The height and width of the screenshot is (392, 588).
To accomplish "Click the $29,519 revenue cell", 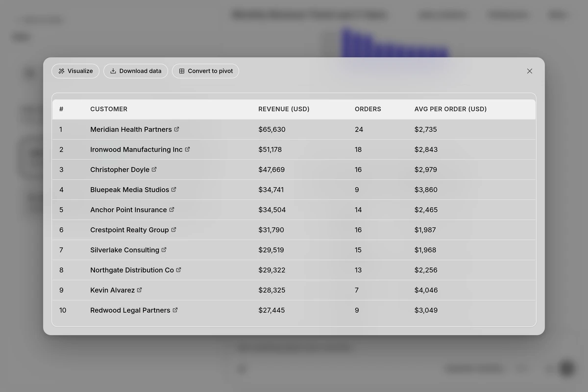I will (271, 250).
